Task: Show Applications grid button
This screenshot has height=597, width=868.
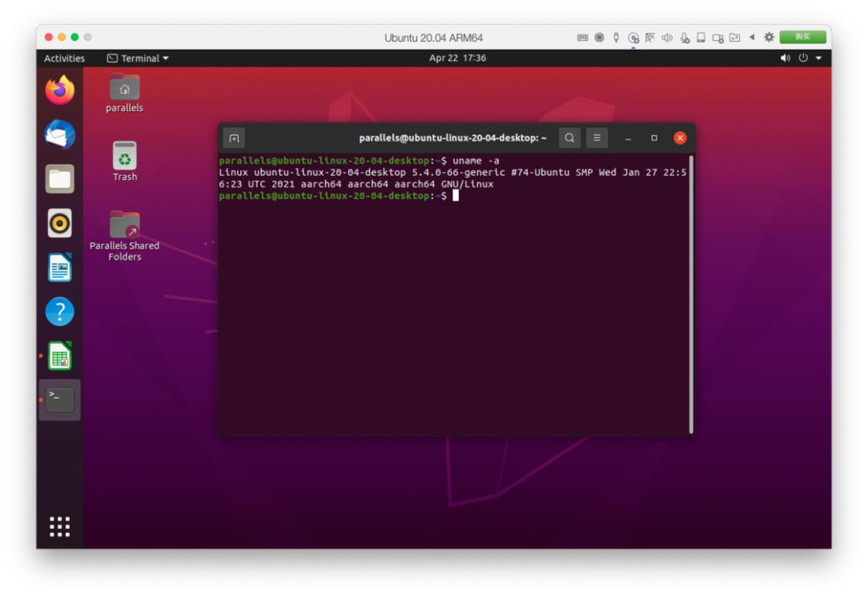Action: pyautogui.click(x=60, y=526)
